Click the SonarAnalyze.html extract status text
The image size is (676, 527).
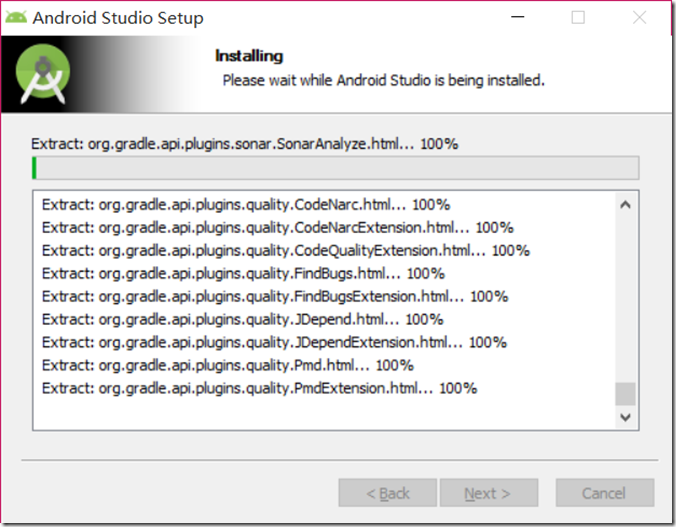(x=244, y=144)
